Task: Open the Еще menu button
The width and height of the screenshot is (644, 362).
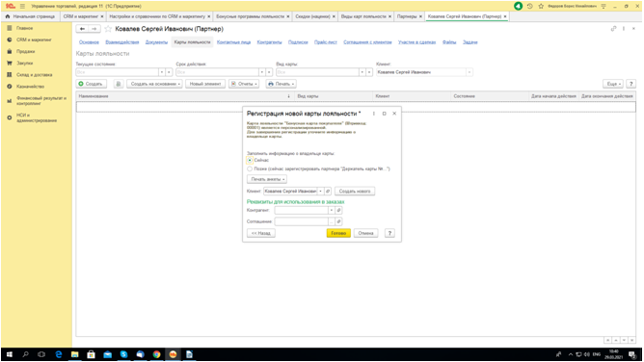Action: (x=613, y=84)
